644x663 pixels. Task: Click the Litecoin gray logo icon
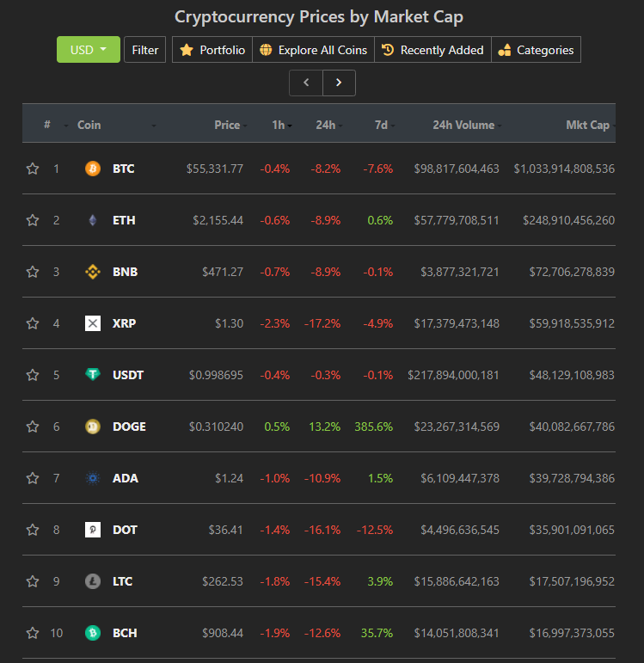[93, 581]
